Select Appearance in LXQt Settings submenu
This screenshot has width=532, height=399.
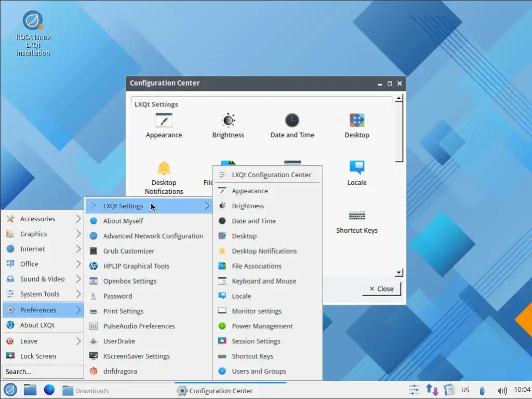(x=268, y=191)
